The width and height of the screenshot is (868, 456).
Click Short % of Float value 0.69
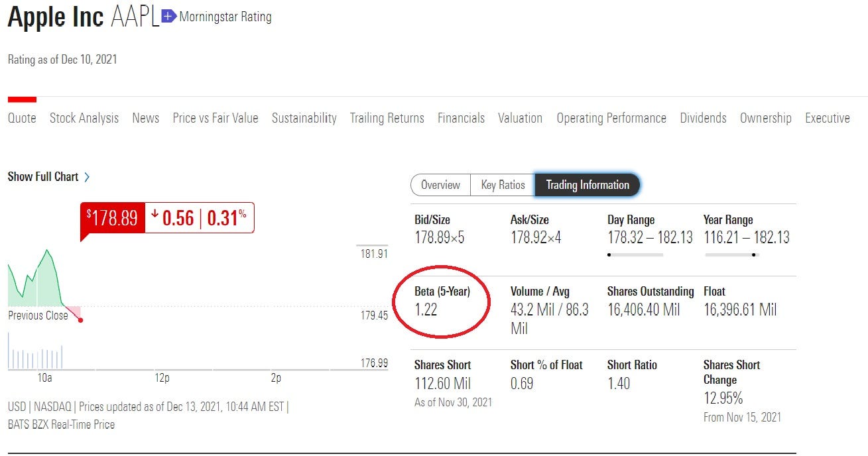[x=522, y=383]
